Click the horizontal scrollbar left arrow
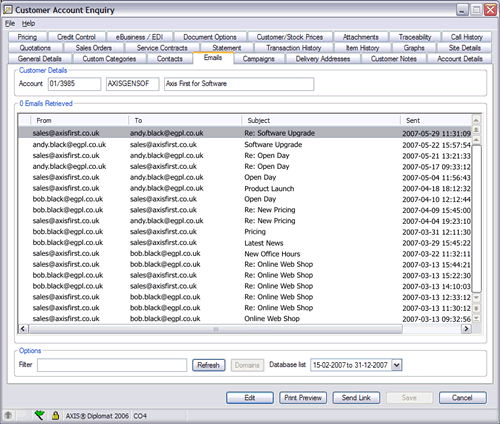 click(23, 329)
